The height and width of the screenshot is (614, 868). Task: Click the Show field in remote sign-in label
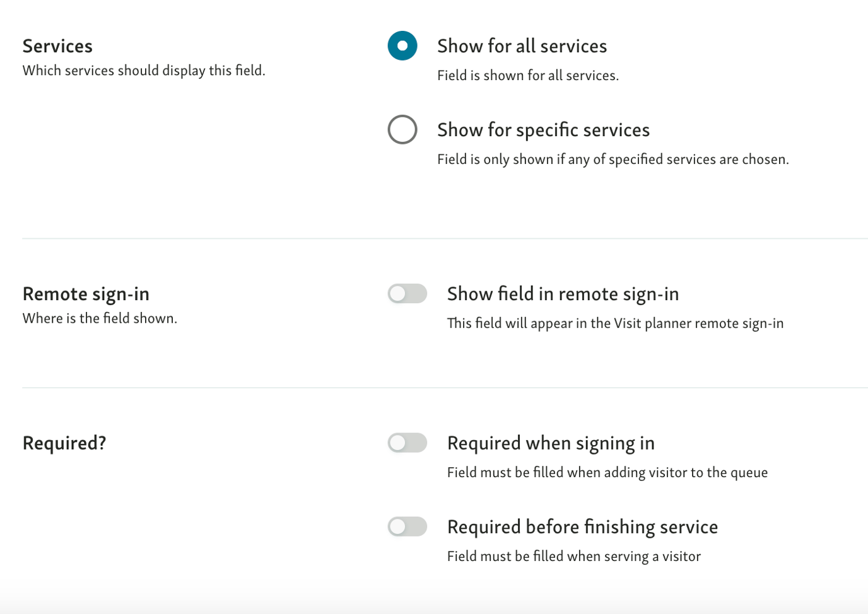[563, 293]
